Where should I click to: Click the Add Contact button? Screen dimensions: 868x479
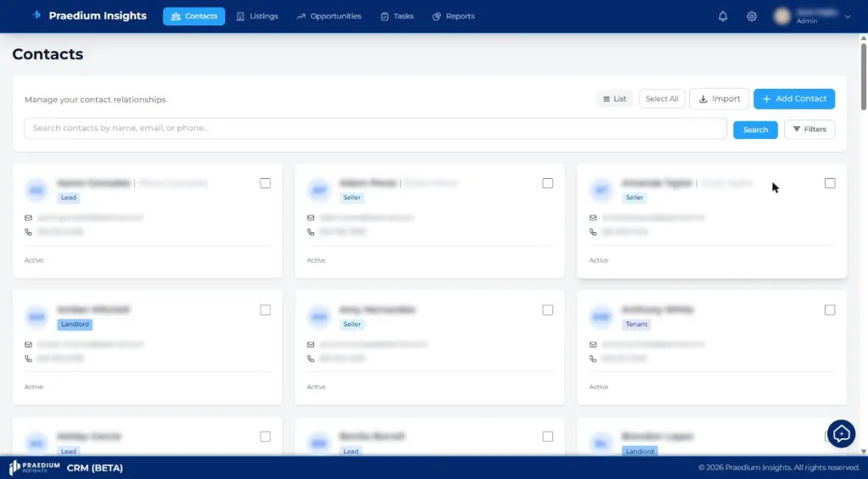[x=794, y=99]
